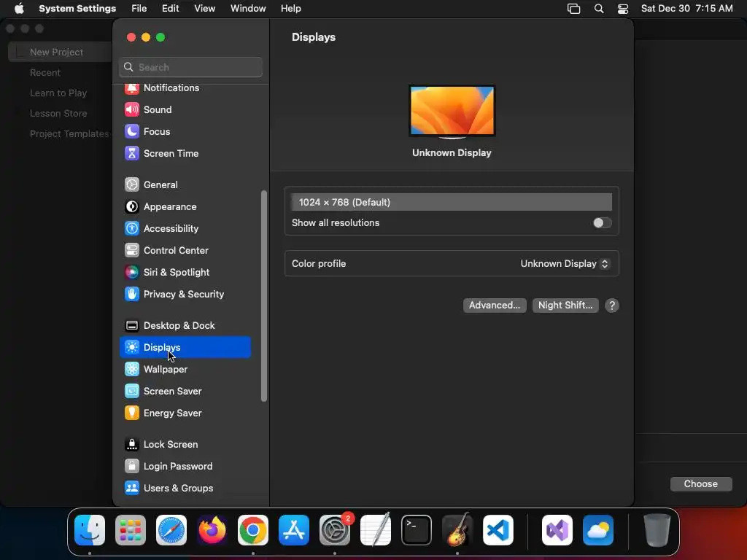The width and height of the screenshot is (747, 560).
Task: Launch Safari from the Dock
Action: [171, 530]
